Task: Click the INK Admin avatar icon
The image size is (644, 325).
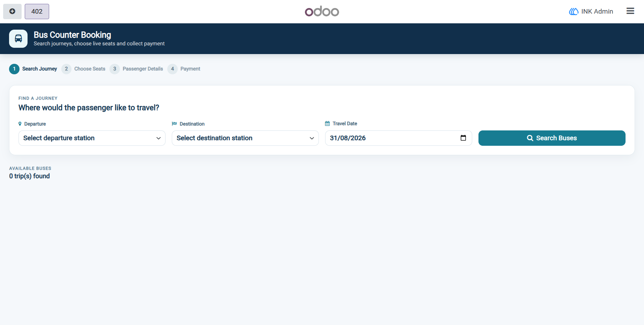Action: 574,12
